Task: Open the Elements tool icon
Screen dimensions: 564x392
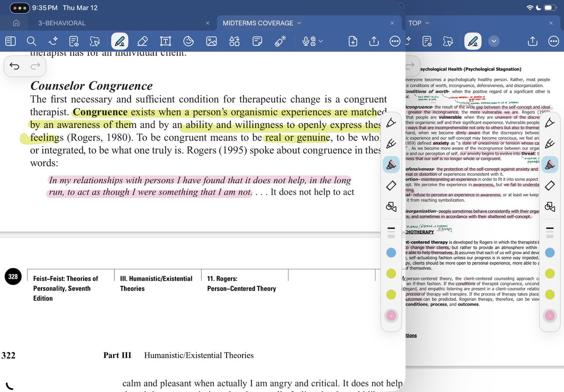Action: point(235,41)
